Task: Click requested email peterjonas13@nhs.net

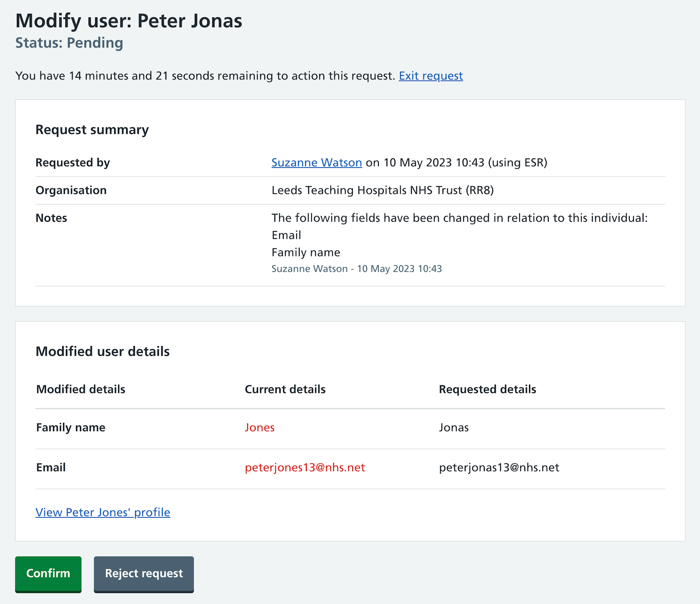Action: tap(499, 468)
